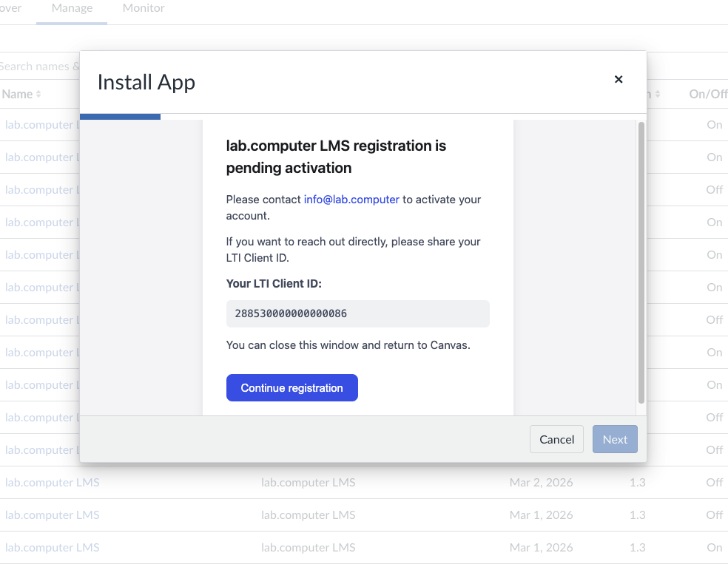Cancel the app installation

(556, 439)
